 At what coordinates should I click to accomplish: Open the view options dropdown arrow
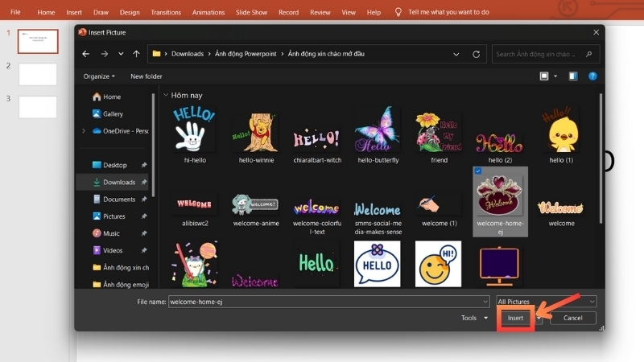point(555,76)
